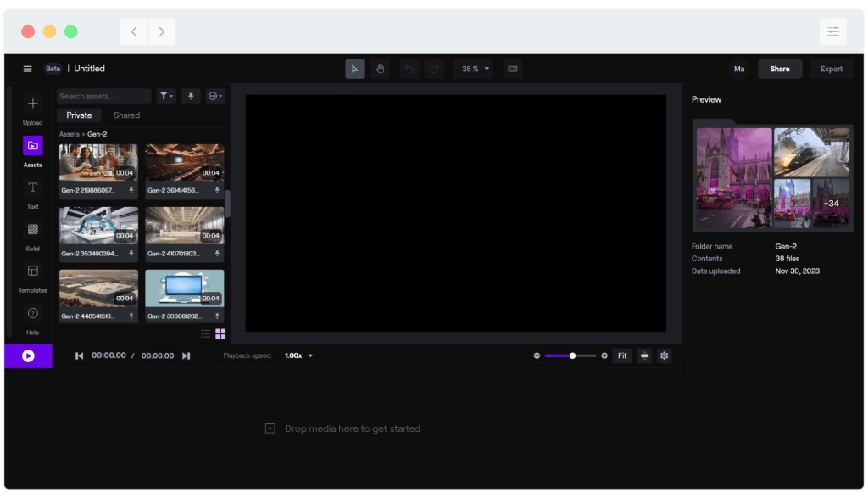Screen dimensions: 868x498
Task: Switch assets view to Shared
Action: tap(126, 115)
